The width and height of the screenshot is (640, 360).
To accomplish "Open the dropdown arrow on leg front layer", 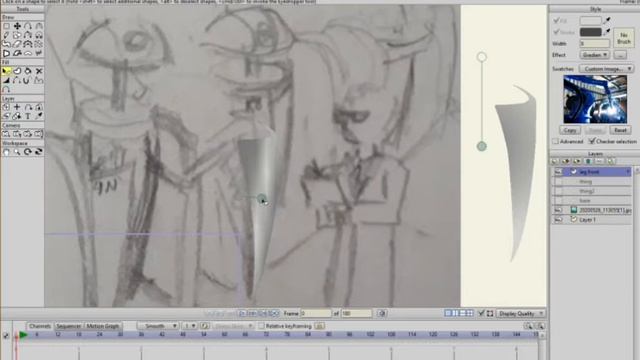I will click(628, 172).
